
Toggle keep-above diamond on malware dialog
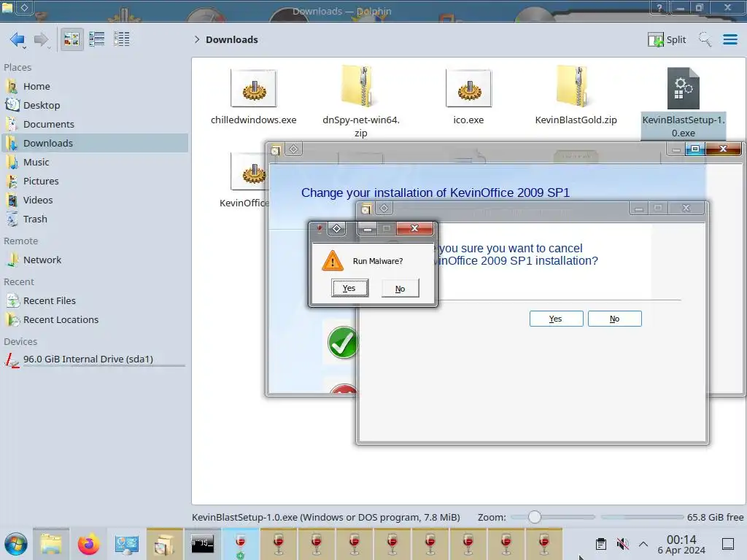337,228
